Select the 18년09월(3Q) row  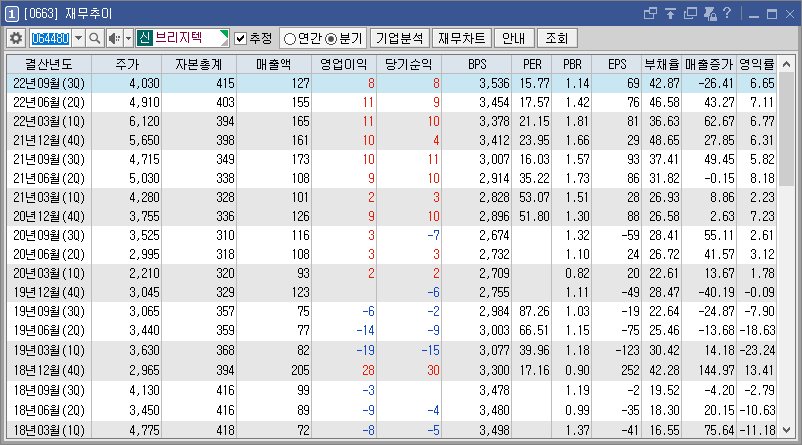point(391,390)
